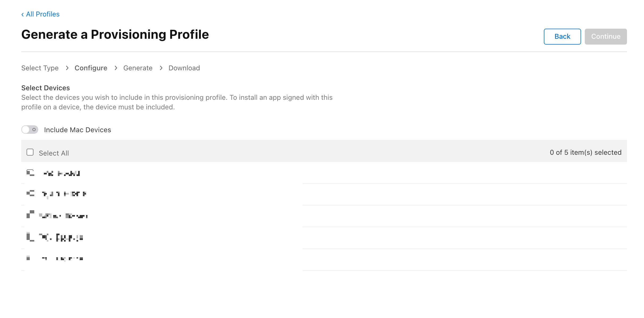This screenshot has width=644, height=318.
Task: Select the Configure step in the breadcrumb
Action: click(x=91, y=68)
